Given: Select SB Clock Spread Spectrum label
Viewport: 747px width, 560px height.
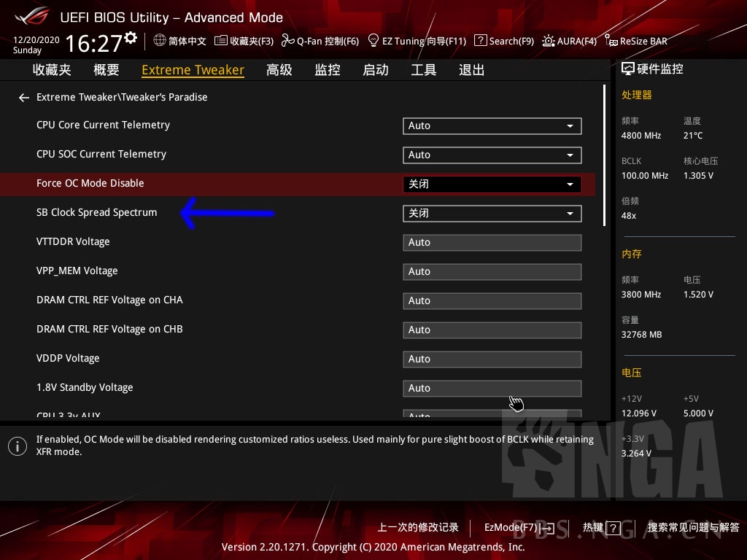Looking at the screenshot, I should coord(97,212).
